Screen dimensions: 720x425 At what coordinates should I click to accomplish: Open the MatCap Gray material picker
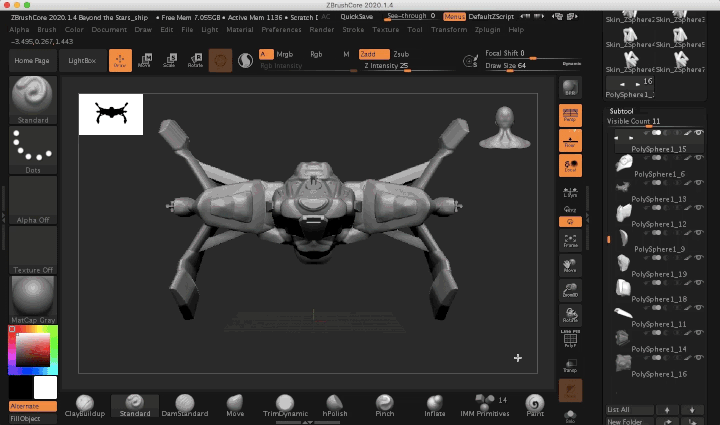34,299
